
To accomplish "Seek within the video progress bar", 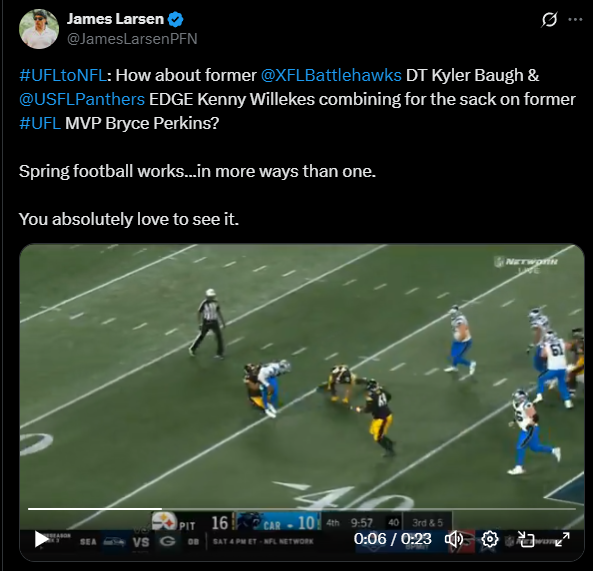I will click(302, 509).
